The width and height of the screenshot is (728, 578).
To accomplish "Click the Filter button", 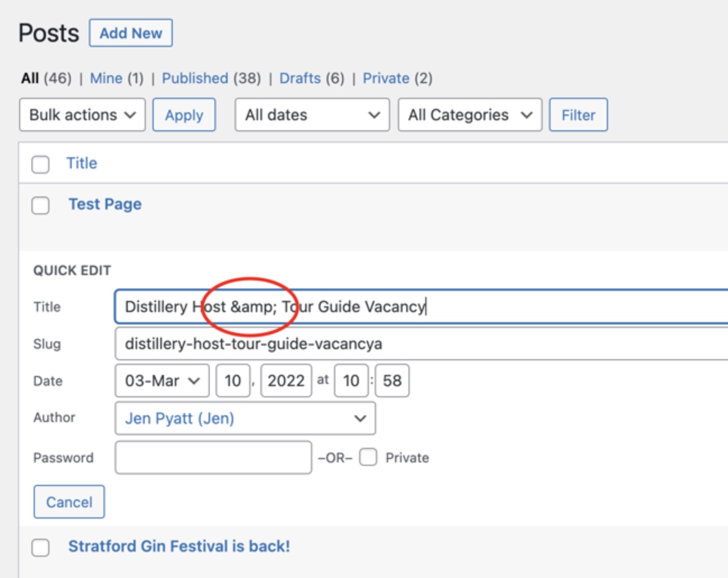I will click(x=578, y=115).
